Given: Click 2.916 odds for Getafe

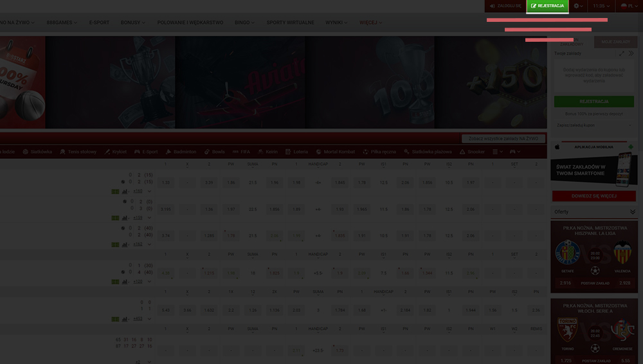Looking at the screenshot, I should (x=565, y=283).
